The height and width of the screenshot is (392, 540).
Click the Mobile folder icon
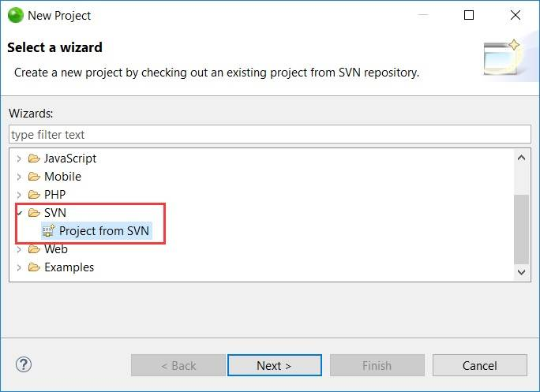coord(34,177)
